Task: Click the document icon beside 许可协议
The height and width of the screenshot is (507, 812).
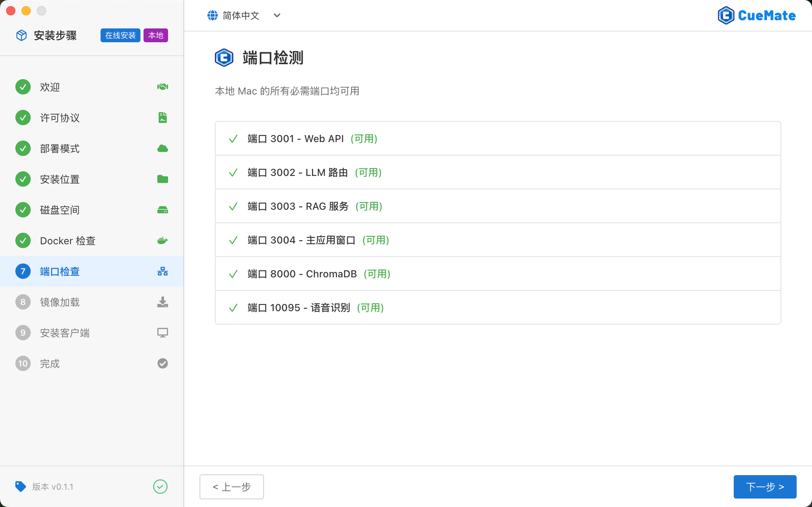Action: point(162,118)
